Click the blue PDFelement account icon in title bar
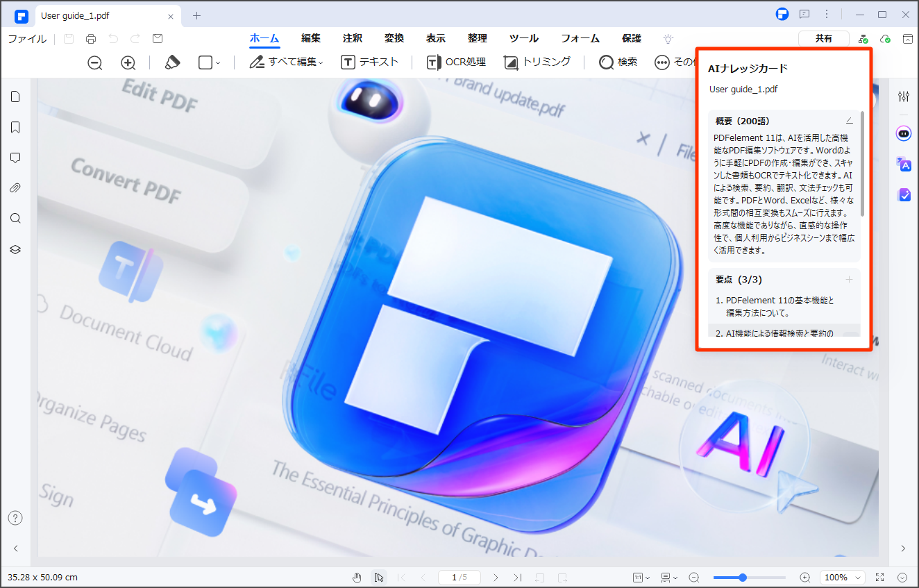919x588 pixels. pyautogui.click(x=782, y=14)
